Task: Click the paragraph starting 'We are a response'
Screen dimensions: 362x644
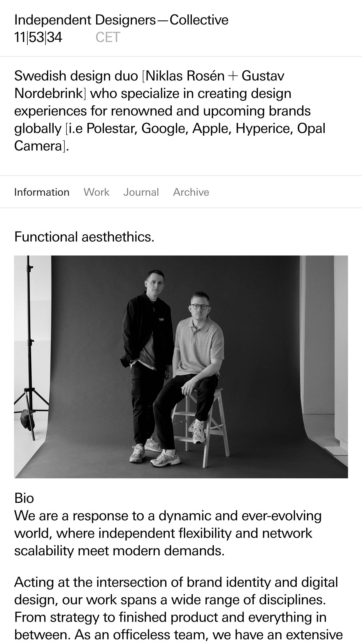Action: click(168, 533)
